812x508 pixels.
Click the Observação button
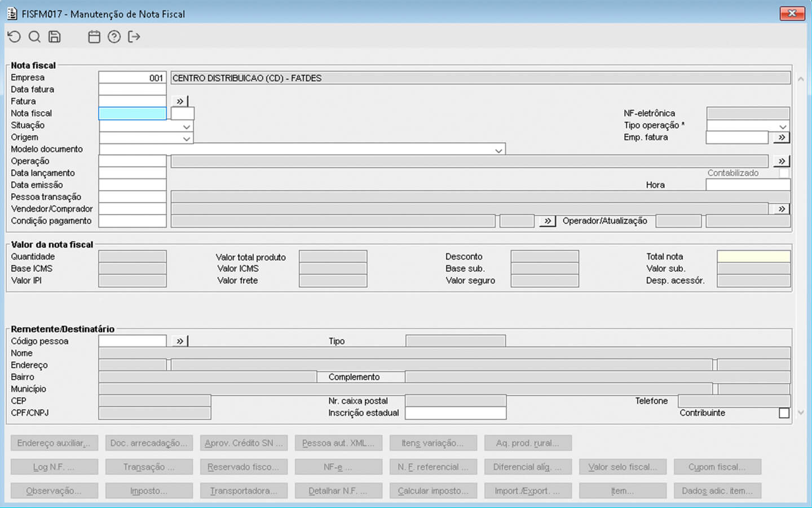[x=54, y=491]
